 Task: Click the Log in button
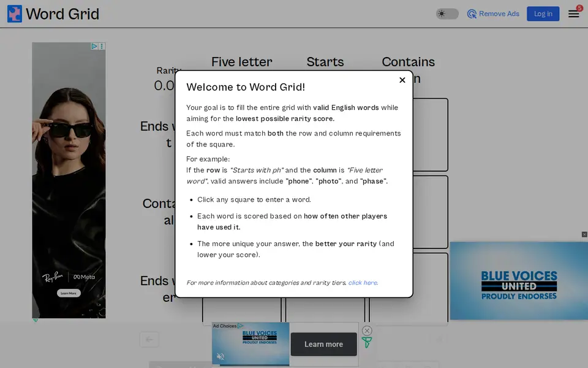point(543,14)
